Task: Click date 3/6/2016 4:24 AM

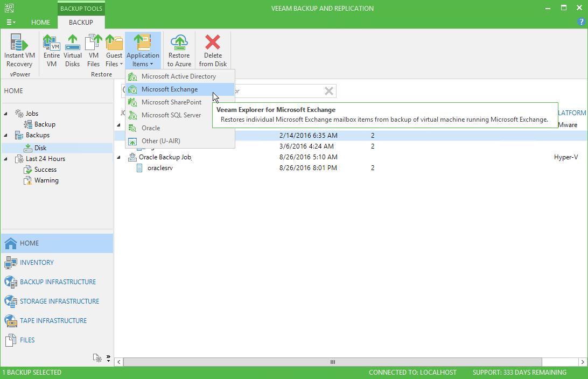Action: coord(306,146)
